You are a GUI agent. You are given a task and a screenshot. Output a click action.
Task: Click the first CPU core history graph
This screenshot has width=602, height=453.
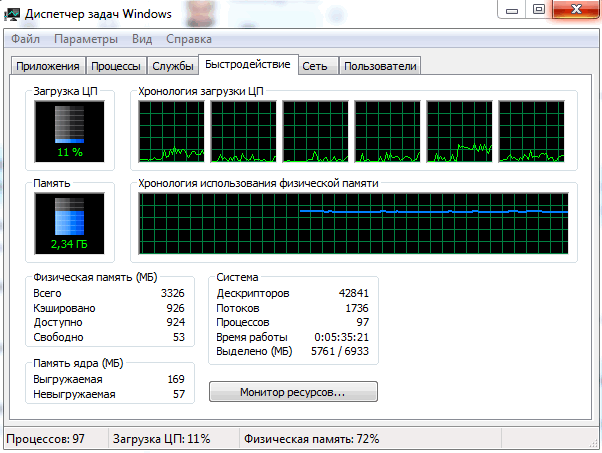click(x=172, y=132)
